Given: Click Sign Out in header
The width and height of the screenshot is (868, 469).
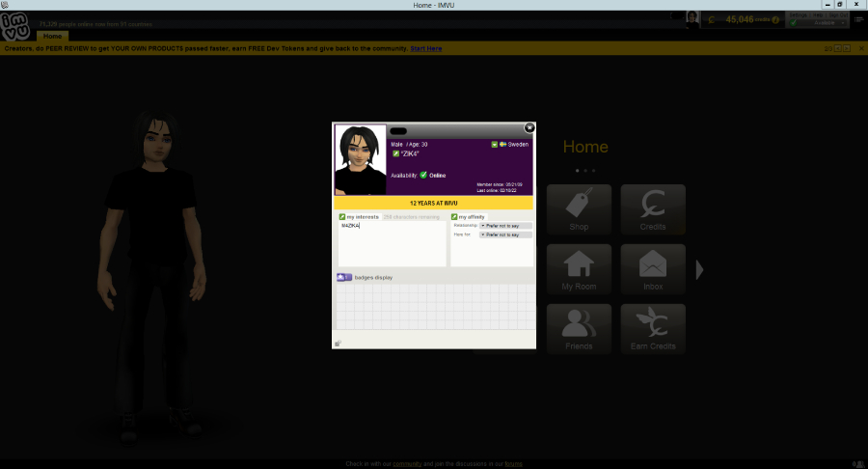Looking at the screenshot, I should point(837,14).
